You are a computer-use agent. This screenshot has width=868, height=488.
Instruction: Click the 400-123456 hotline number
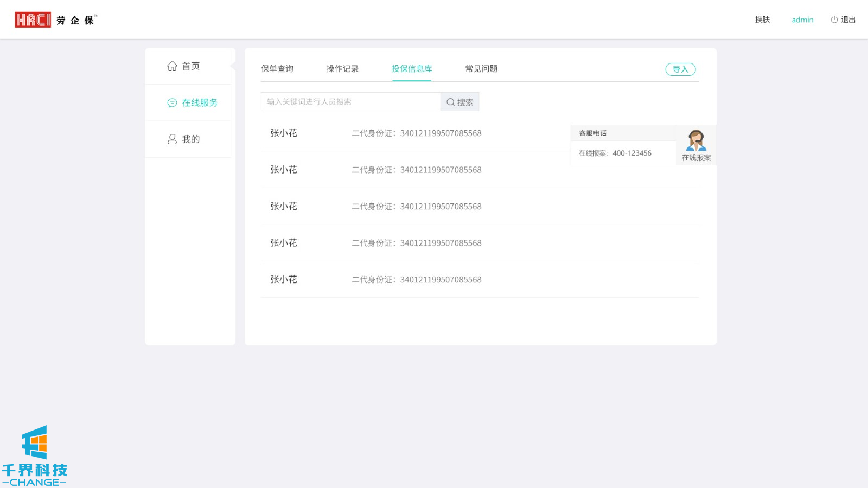click(x=632, y=153)
